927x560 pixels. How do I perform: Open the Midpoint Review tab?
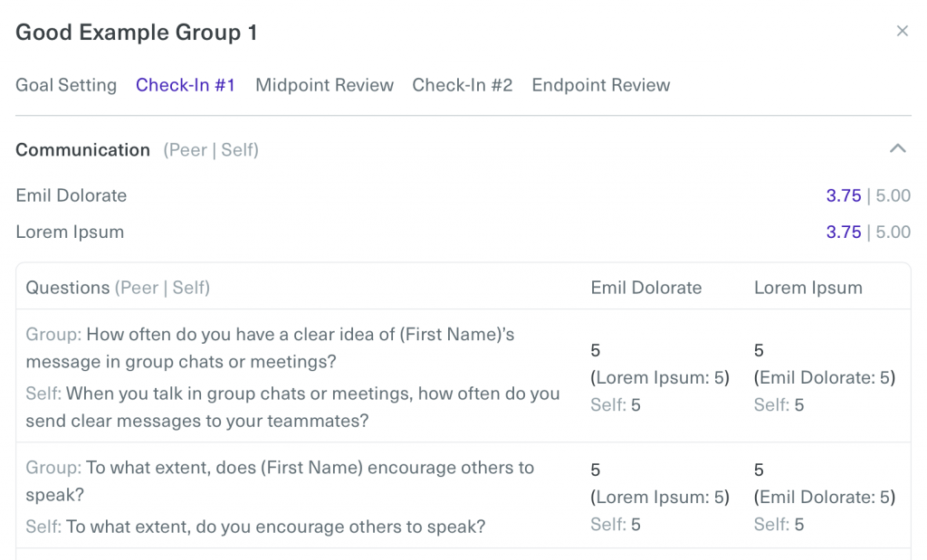(x=324, y=85)
